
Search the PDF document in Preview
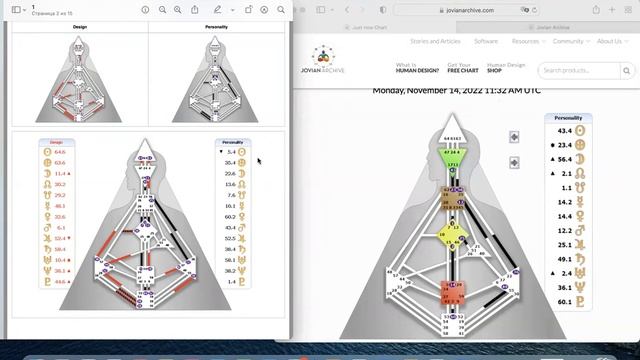[x=281, y=9]
